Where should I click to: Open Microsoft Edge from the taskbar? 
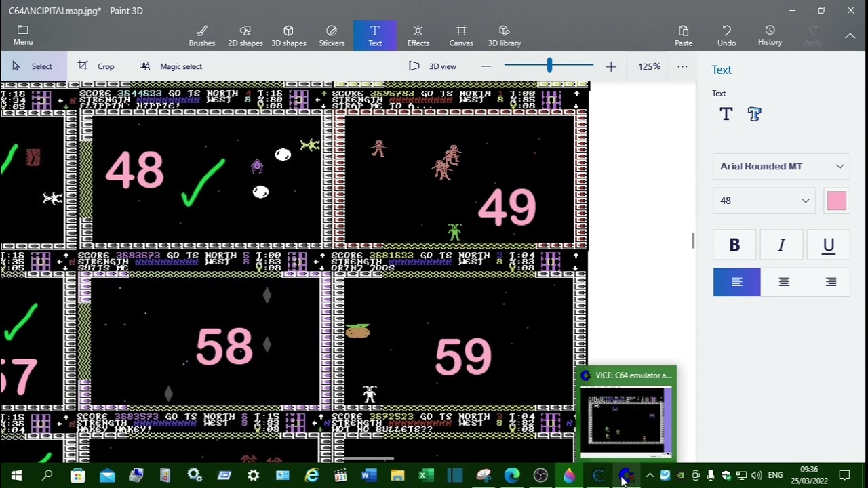coord(512,475)
